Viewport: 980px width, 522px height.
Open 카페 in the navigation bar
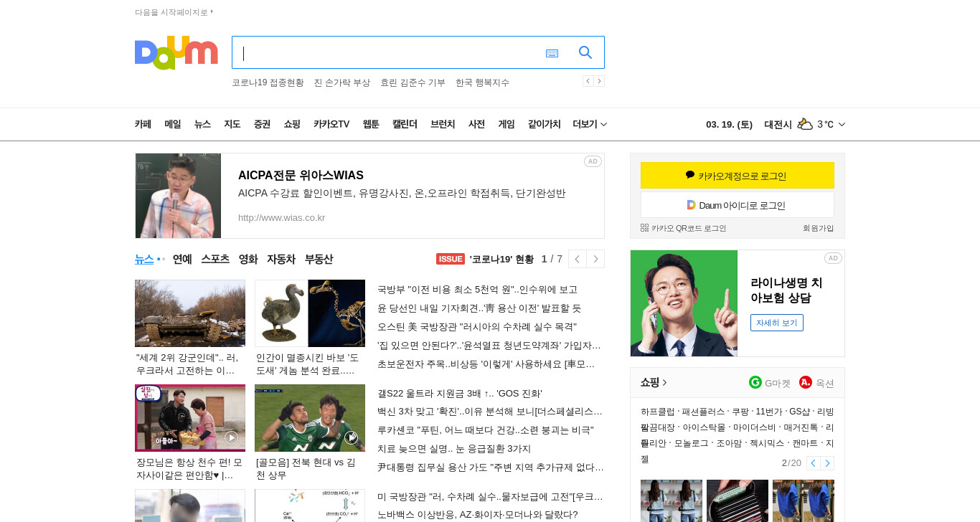click(143, 124)
